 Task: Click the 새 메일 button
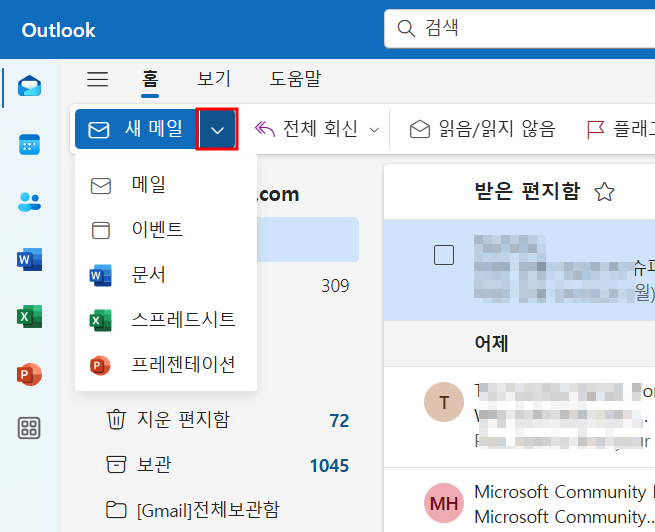click(136, 129)
